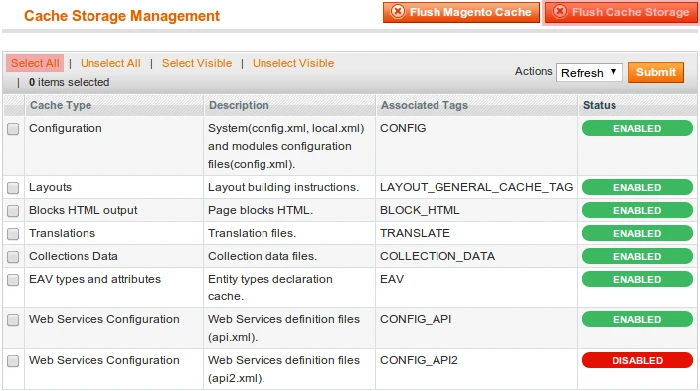Click the Unselect Visible link
This screenshot has width=700, height=391.
coord(293,63)
